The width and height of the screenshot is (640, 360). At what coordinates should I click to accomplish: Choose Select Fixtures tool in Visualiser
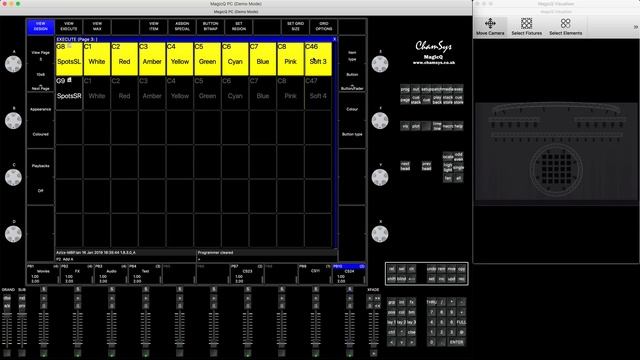(527, 27)
